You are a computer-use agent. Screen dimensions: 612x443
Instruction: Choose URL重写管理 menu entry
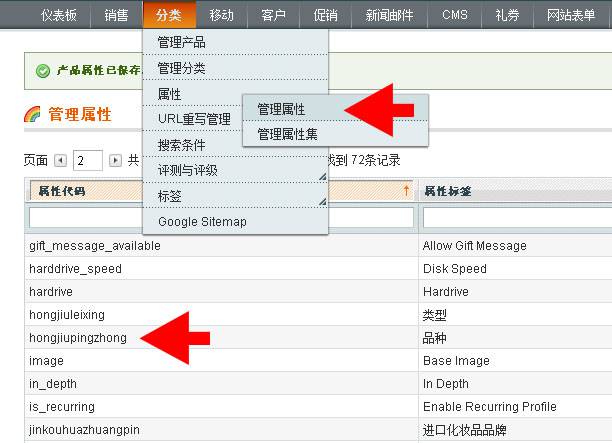pyautogui.click(x=193, y=119)
